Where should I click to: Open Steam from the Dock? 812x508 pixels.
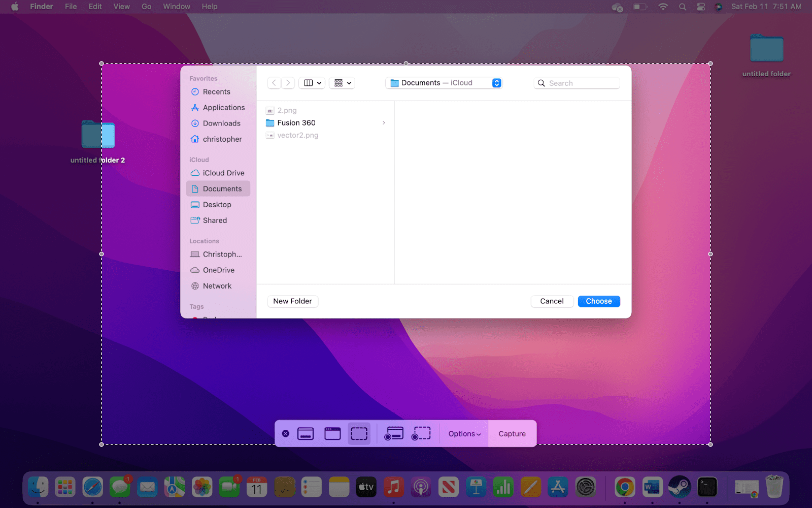[x=680, y=488]
